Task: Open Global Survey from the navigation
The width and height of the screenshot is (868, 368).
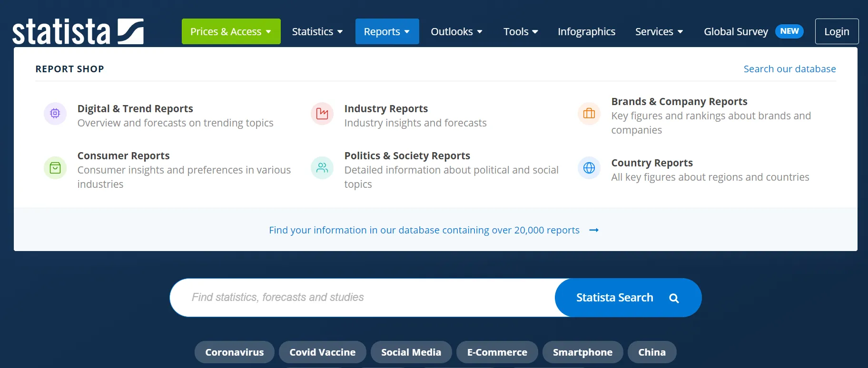Action: (736, 31)
